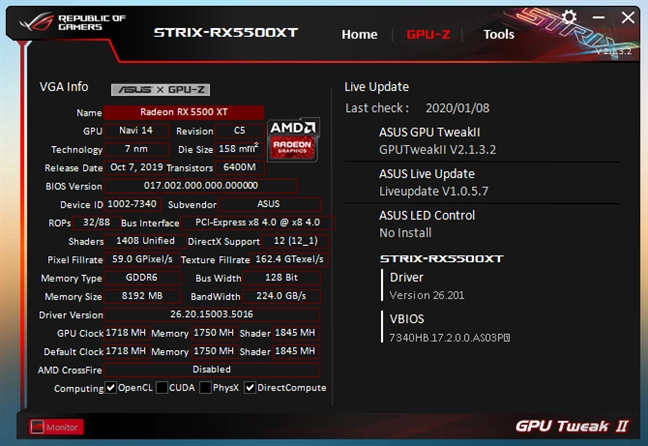Click the Release Date Oct 7, 2019
Image resolution: width=648 pixels, height=446 pixels.
tap(136, 167)
